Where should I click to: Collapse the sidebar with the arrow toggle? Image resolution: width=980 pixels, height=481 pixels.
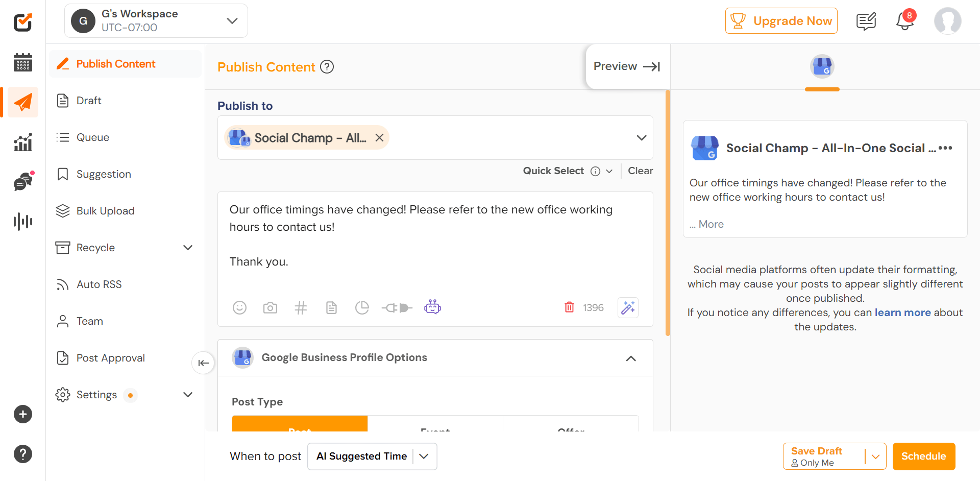[x=203, y=363]
